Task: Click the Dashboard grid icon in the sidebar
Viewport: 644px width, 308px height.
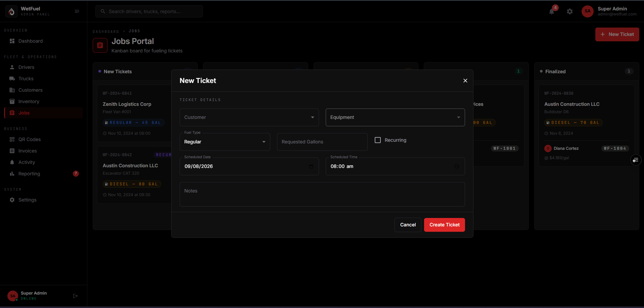Action: pos(12,41)
